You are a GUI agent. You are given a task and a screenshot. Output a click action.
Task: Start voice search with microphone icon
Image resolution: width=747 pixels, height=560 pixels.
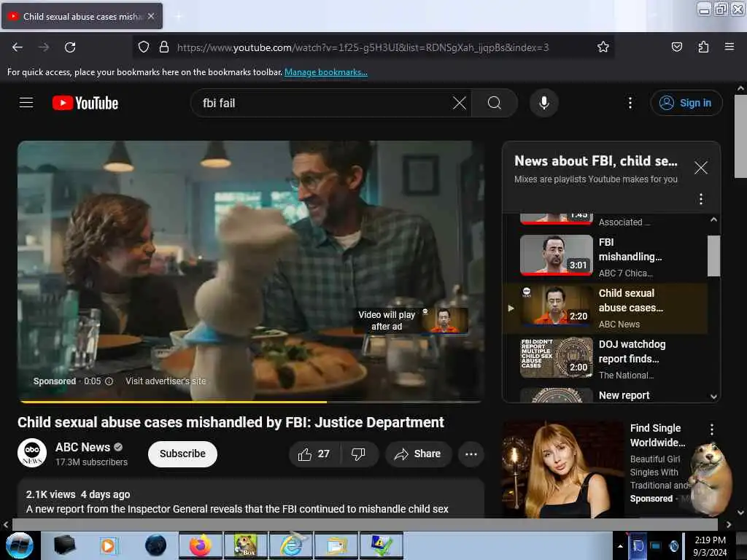[543, 103]
